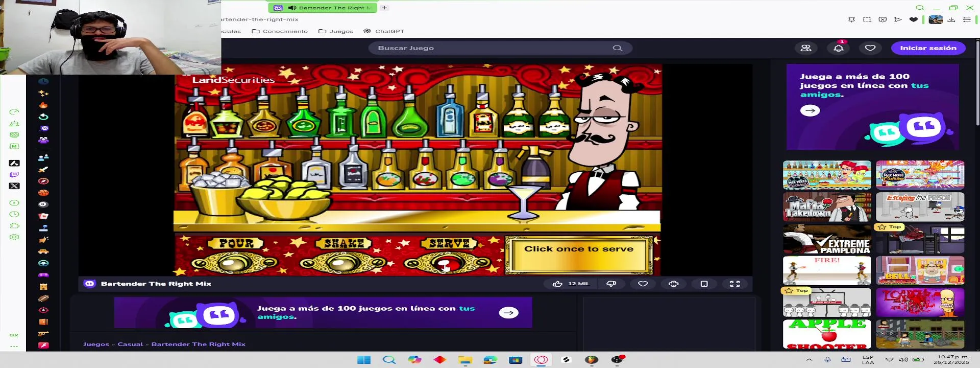Switch to Bartender The Right Mix tab
The width and height of the screenshot is (980, 368).
[x=323, y=8]
